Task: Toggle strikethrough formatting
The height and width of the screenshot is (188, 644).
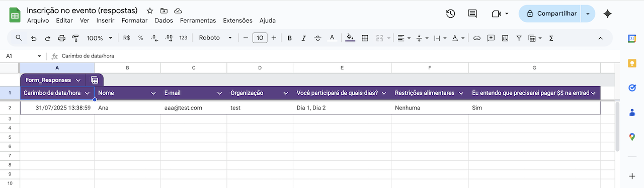Action: pos(317,38)
